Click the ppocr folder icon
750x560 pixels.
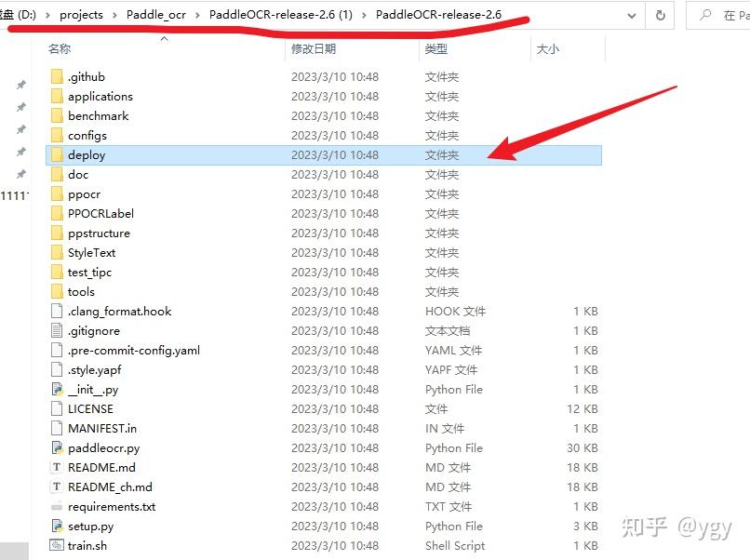57,194
